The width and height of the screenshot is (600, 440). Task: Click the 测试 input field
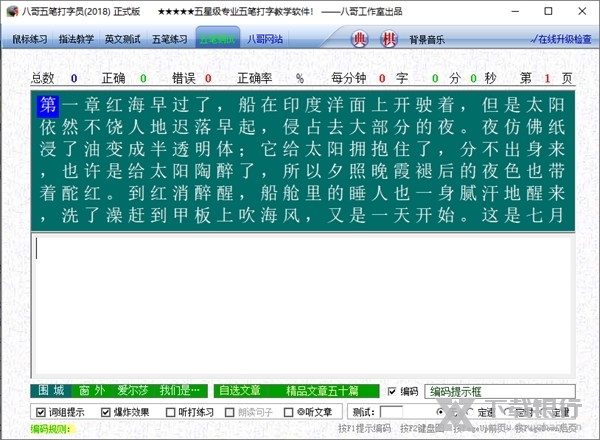391,412
